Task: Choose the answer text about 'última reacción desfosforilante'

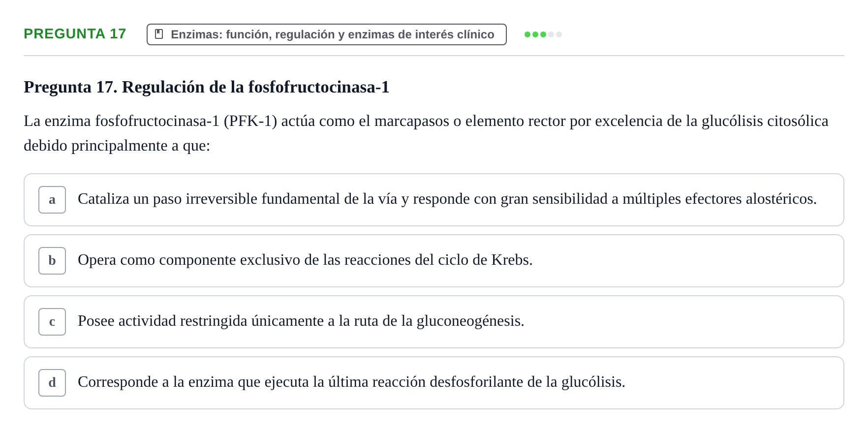Action: [351, 382]
